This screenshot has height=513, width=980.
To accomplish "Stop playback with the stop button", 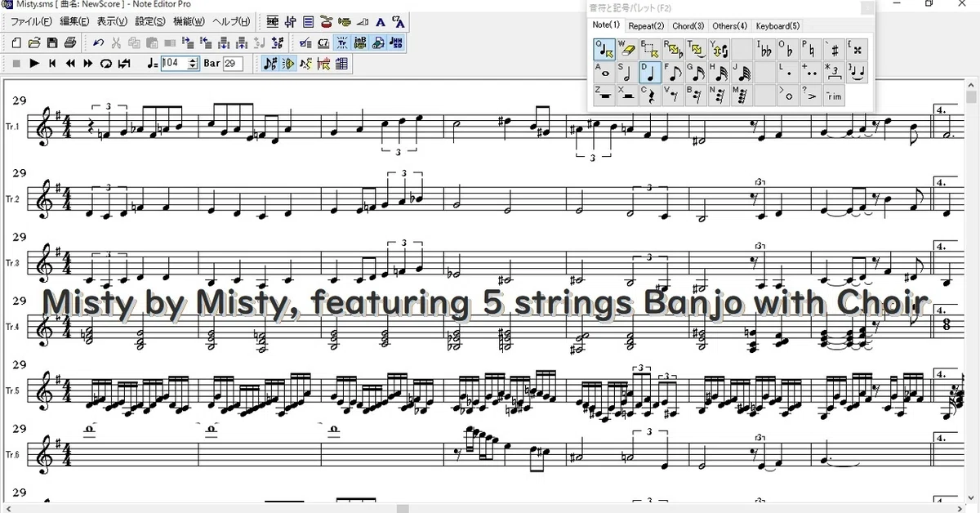I will pyautogui.click(x=16, y=63).
